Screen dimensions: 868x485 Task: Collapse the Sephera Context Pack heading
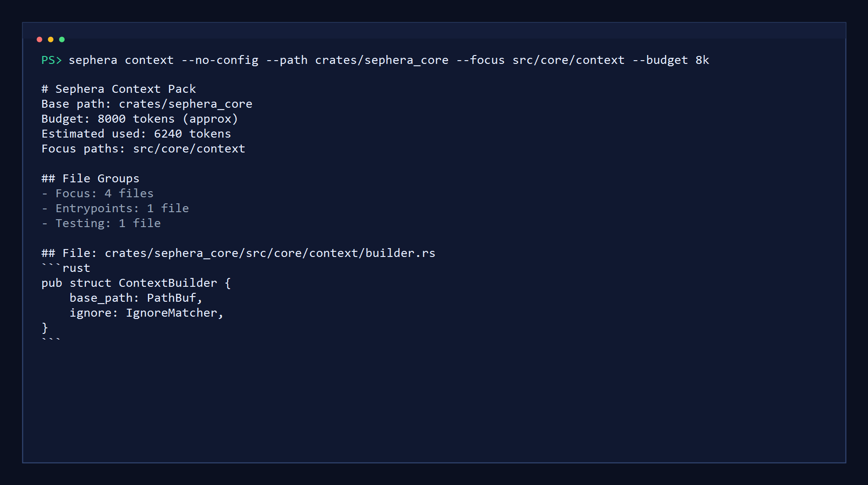[x=119, y=89]
